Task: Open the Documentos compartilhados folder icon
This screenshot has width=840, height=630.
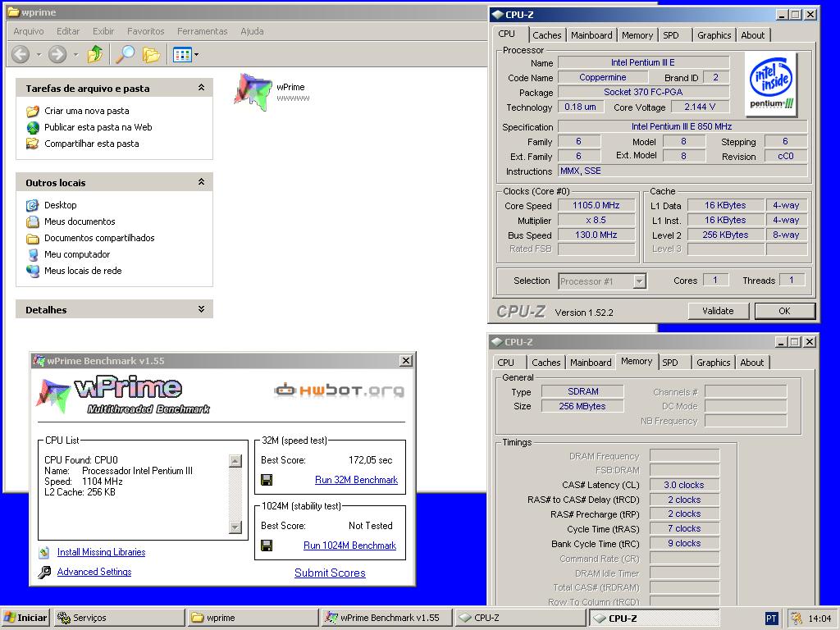Action: pyautogui.click(x=33, y=239)
